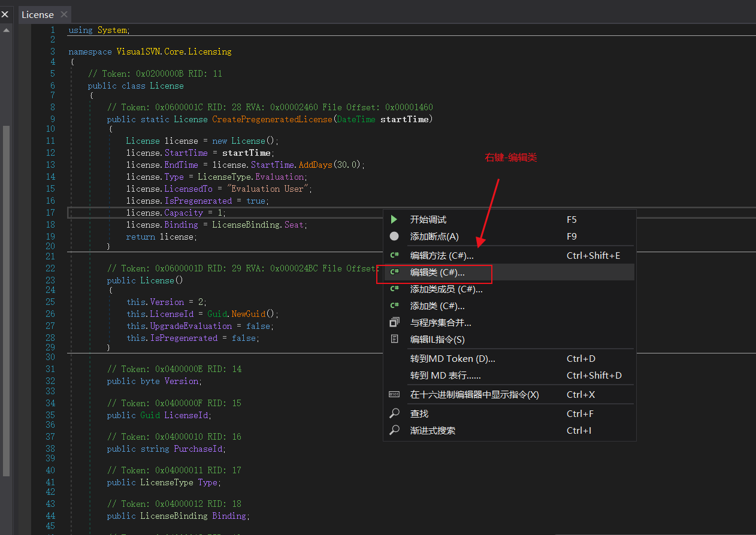756x535 pixels.
Task: Choose 编辑方法 (C#)... menu entry
Action: 509,255
